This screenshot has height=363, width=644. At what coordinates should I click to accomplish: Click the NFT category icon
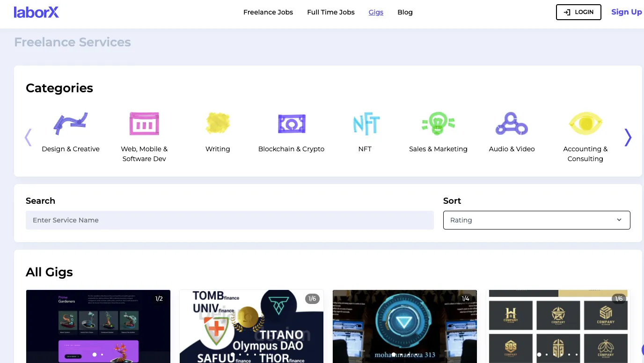[365, 124]
